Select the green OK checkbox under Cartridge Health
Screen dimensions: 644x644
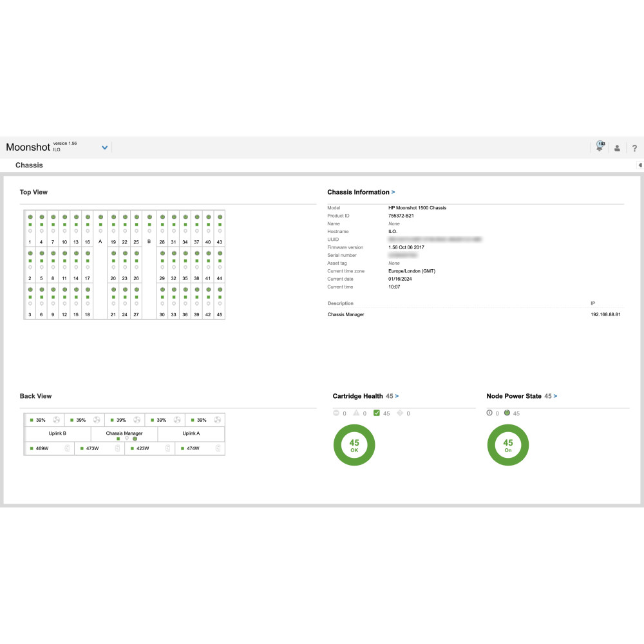tap(377, 413)
